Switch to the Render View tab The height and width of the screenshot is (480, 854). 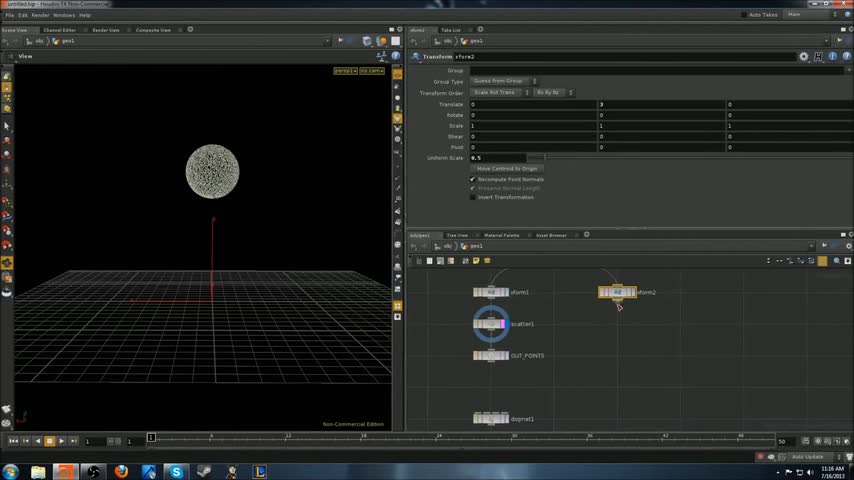click(x=105, y=30)
